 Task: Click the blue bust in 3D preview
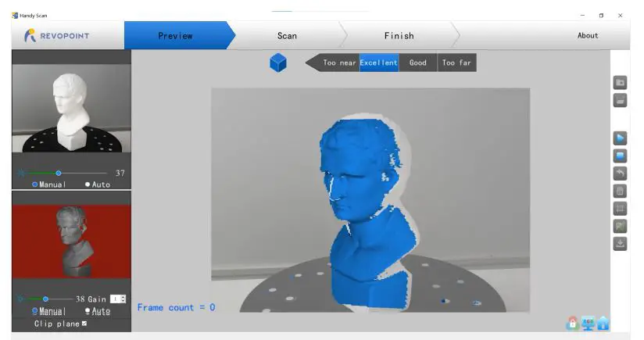click(368, 213)
